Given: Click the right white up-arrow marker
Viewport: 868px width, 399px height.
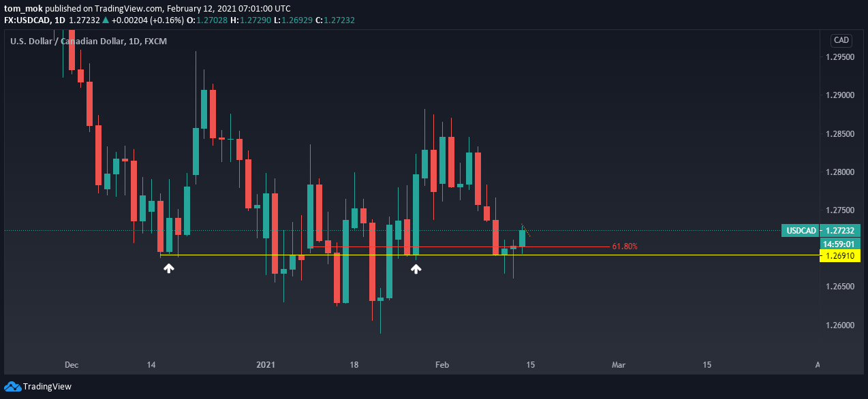Looking at the screenshot, I should point(416,269).
